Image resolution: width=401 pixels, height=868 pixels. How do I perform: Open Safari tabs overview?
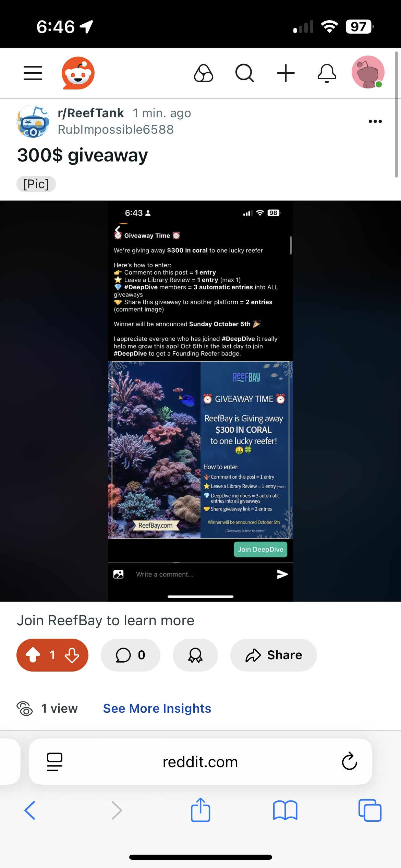pos(370,810)
